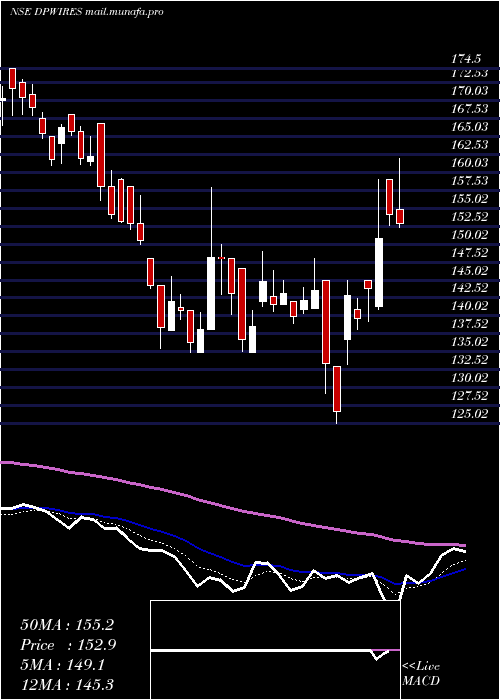Viewport: 500px width, 700px height.
Task: Click the 132.52 price level label
Action: point(472,360)
